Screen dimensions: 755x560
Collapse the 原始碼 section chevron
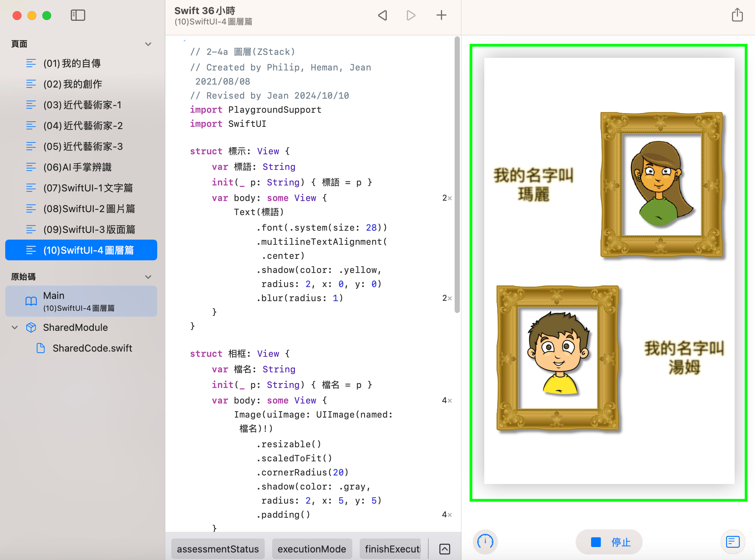[148, 277]
